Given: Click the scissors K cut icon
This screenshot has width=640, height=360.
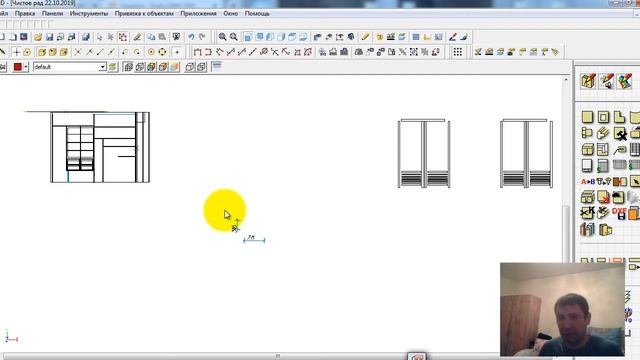Looking at the screenshot, I should click(x=587, y=213).
